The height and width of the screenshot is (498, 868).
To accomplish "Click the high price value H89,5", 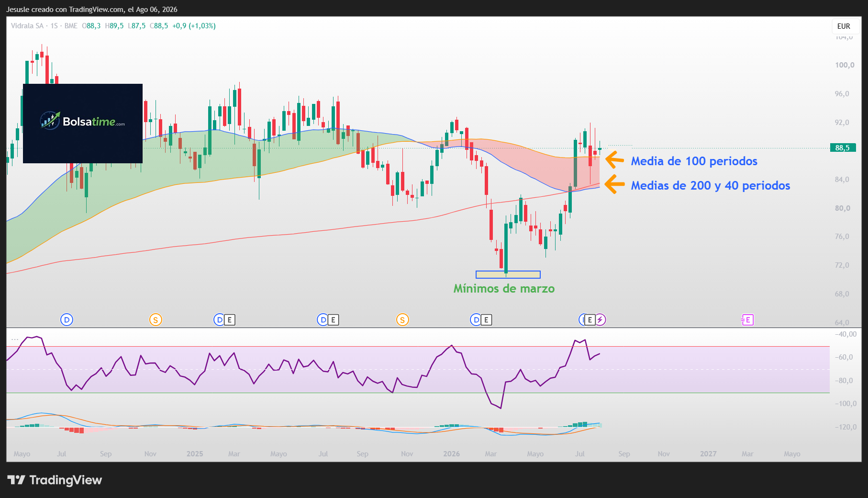I will pos(114,26).
